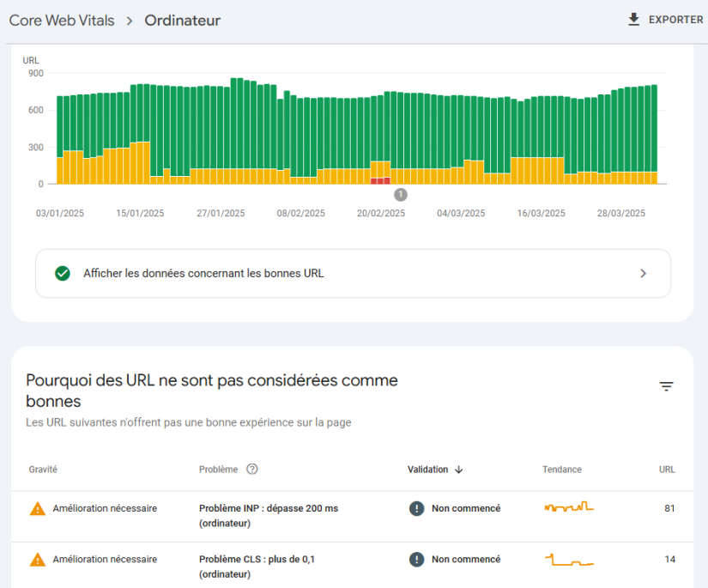
Task: Click the warning triangle on the INP row
Action: 37,508
